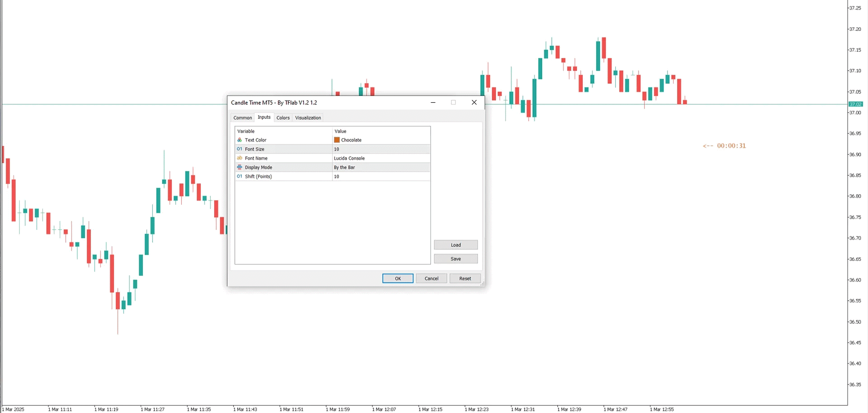
Task: Close the Candle Time MT5 dialog
Action: click(474, 102)
